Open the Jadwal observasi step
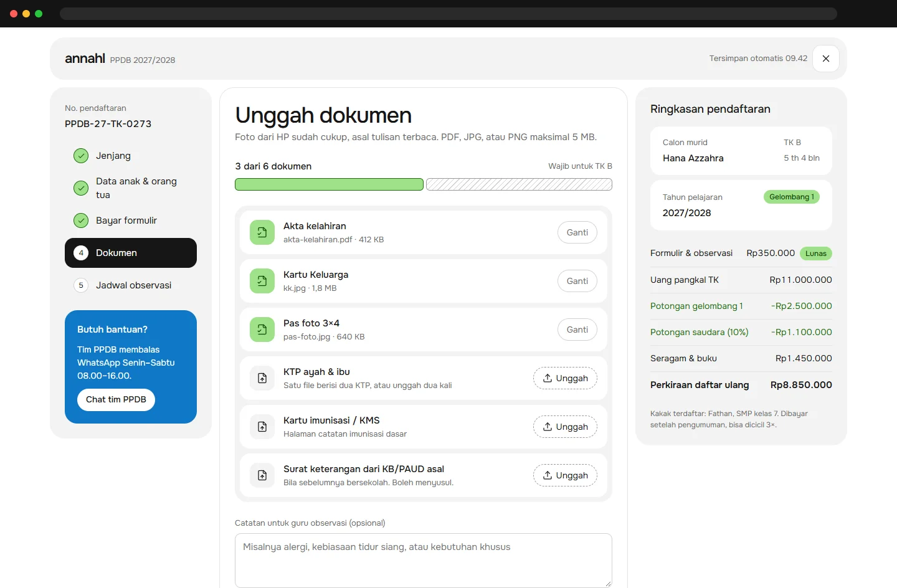Screen dimensions: 897x588 (131, 285)
